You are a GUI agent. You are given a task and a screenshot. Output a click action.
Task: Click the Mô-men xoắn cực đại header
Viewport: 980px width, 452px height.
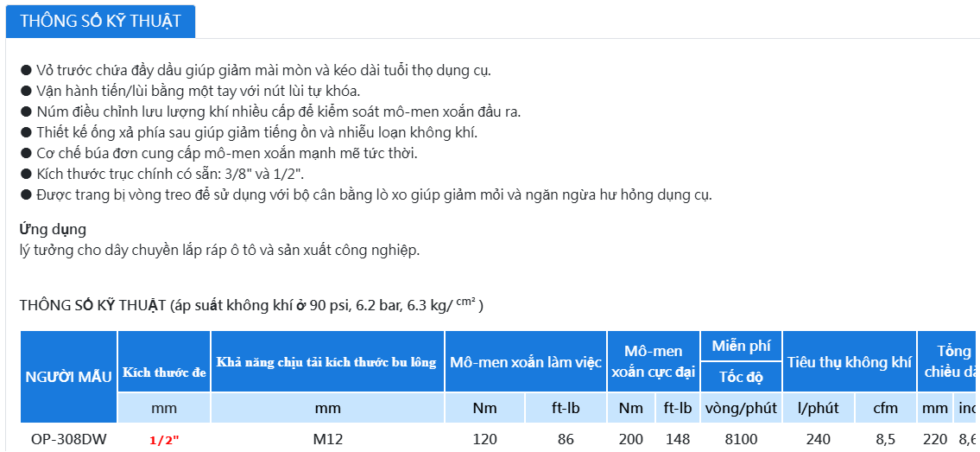click(653, 361)
